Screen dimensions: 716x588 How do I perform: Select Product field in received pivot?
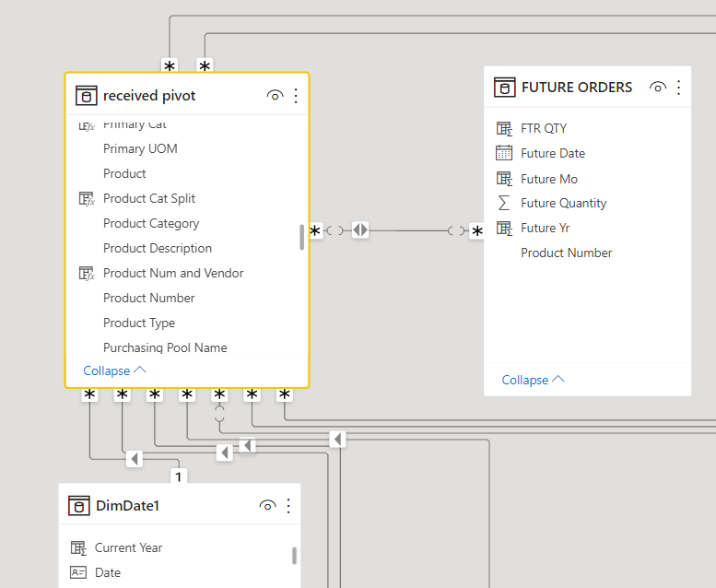(124, 173)
